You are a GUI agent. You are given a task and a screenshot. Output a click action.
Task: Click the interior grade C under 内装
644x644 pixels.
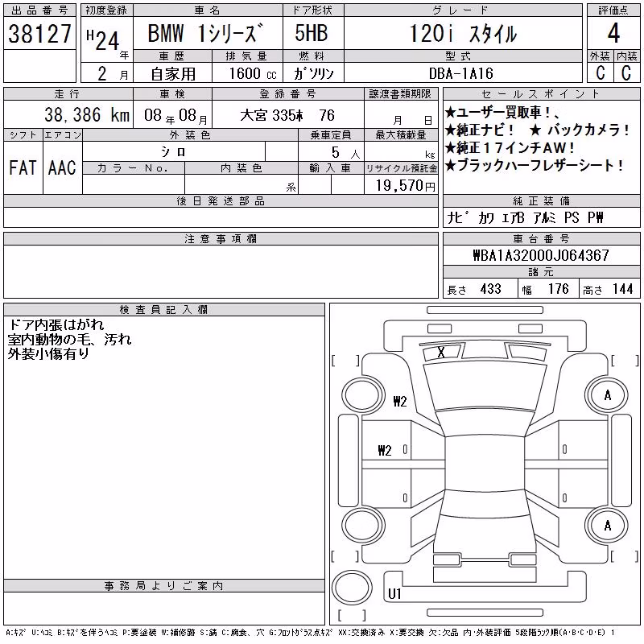[626, 72]
